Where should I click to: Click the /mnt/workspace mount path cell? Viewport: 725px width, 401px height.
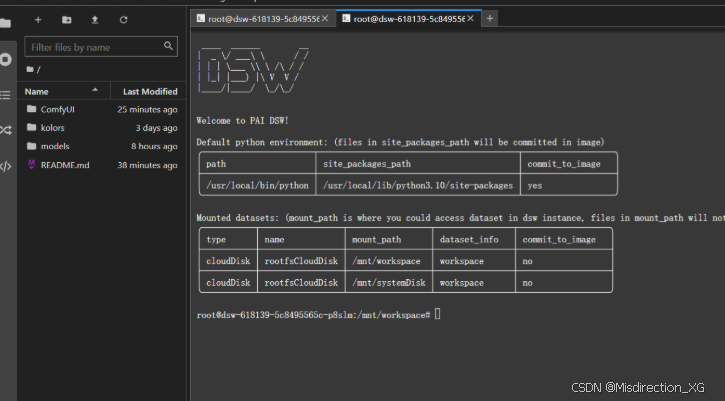coord(388,261)
